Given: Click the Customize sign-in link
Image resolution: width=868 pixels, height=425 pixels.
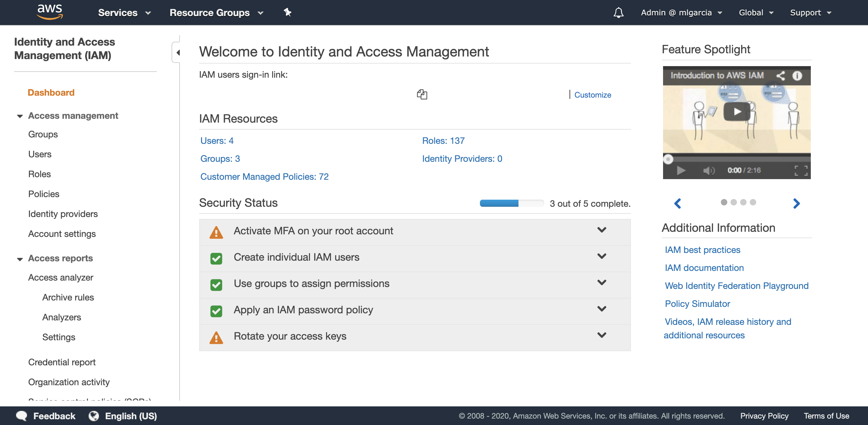Looking at the screenshot, I should coord(592,95).
